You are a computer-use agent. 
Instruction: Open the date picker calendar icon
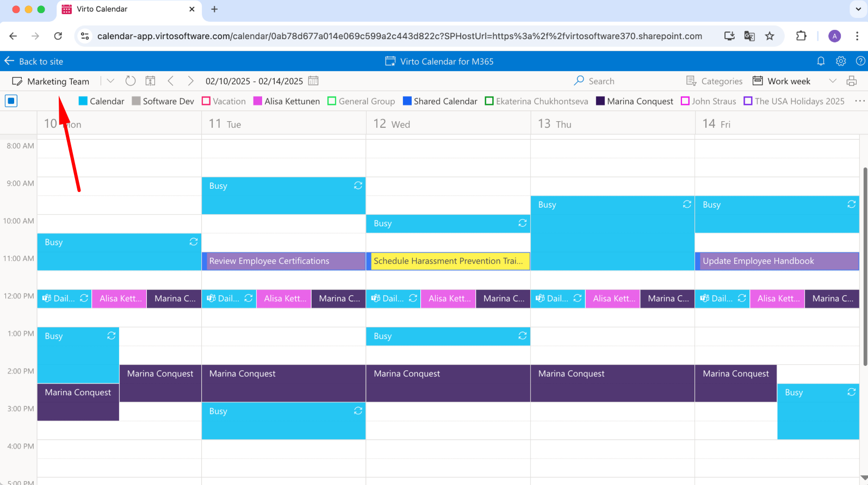point(313,81)
